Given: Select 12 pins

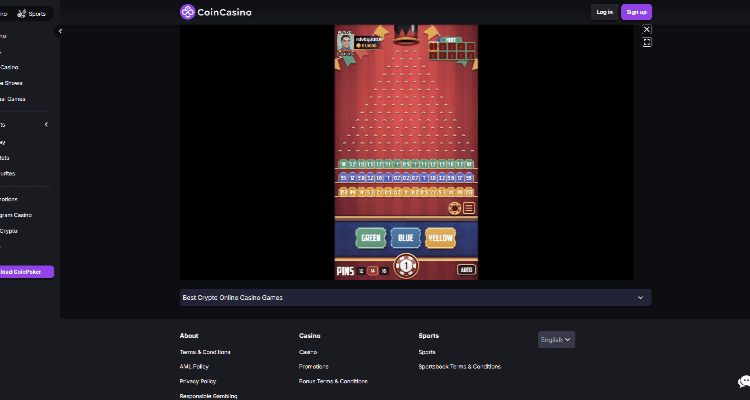Looking at the screenshot, I should tap(361, 271).
